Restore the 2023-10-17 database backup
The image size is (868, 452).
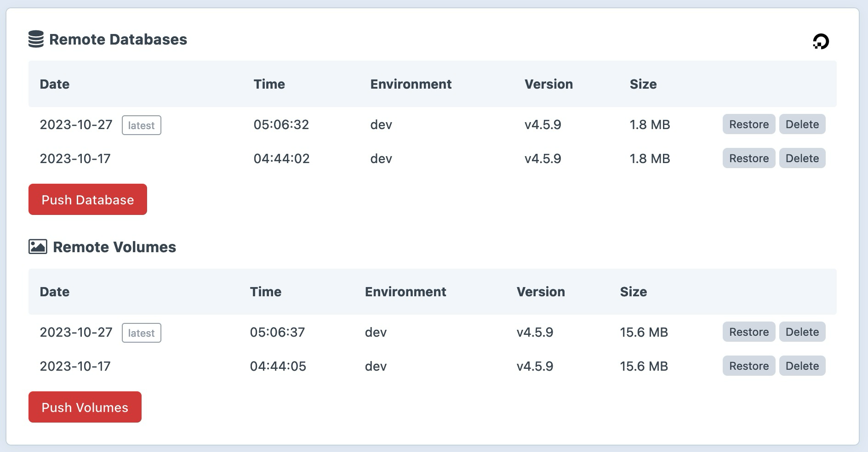pyautogui.click(x=748, y=158)
